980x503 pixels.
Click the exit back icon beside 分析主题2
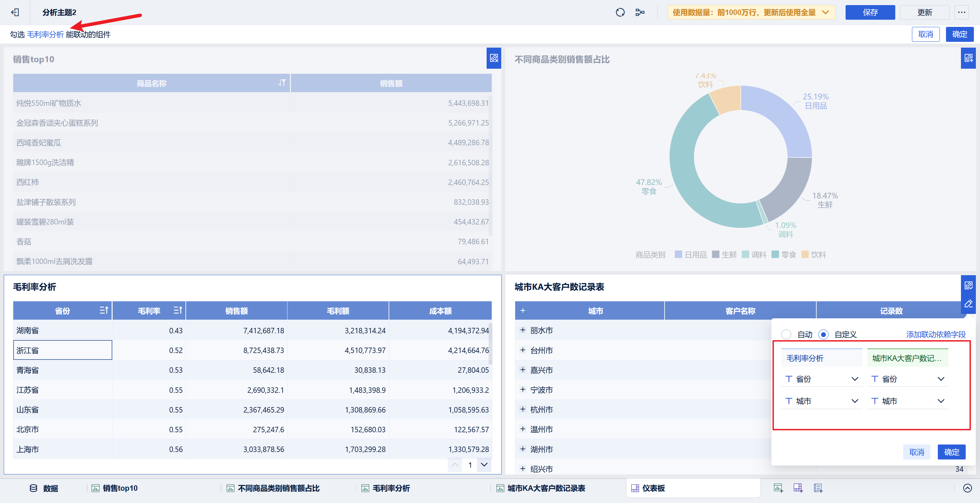pyautogui.click(x=15, y=13)
